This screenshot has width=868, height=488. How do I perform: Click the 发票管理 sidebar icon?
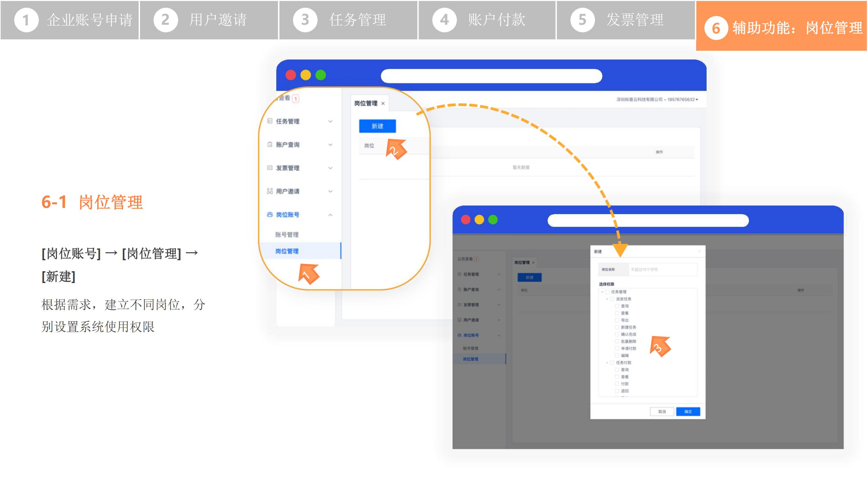pyautogui.click(x=269, y=168)
